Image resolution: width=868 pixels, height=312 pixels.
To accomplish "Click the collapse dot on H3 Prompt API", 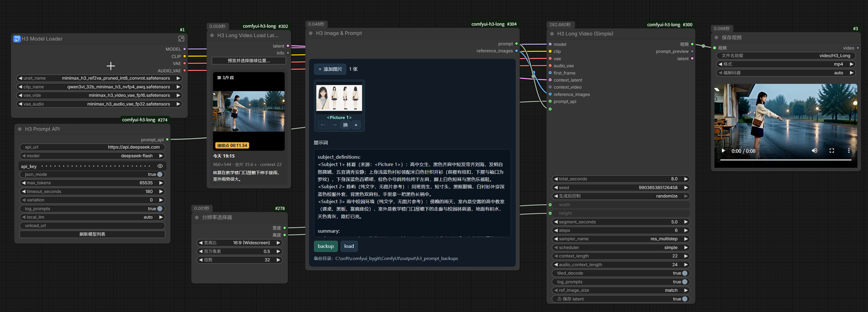I will pos(20,129).
